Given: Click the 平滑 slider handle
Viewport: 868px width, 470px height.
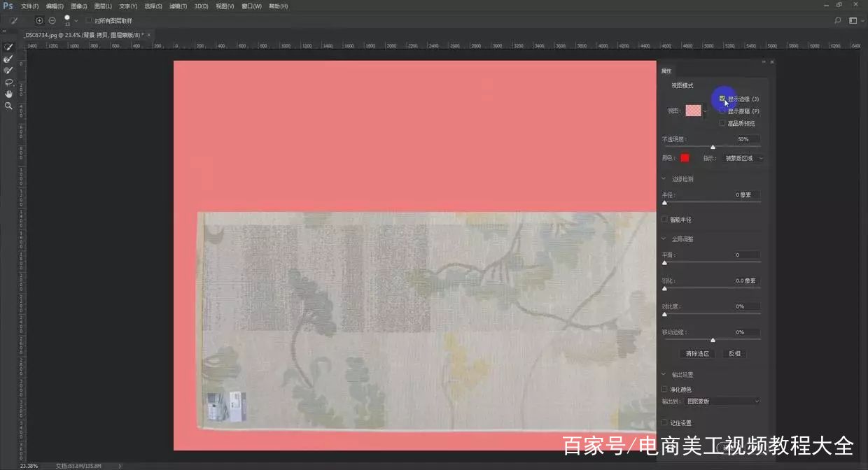Looking at the screenshot, I should coord(664,263).
